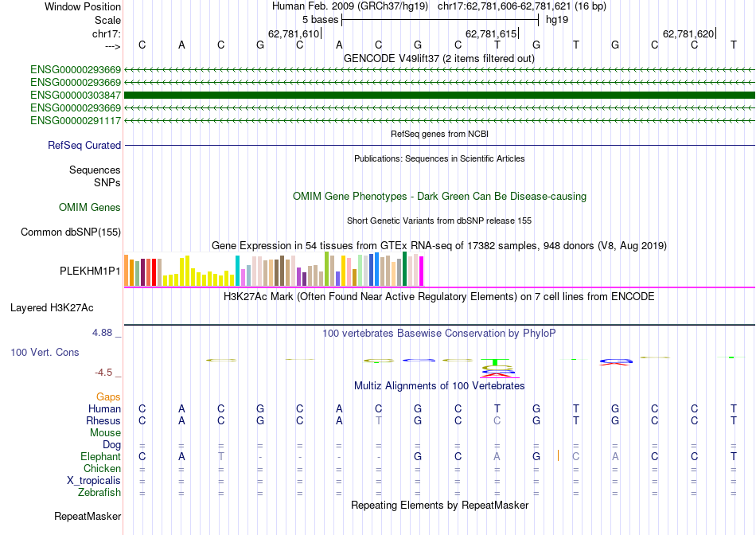Click the '5 bases' scale label
The height and width of the screenshot is (535, 756).
coord(320,20)
